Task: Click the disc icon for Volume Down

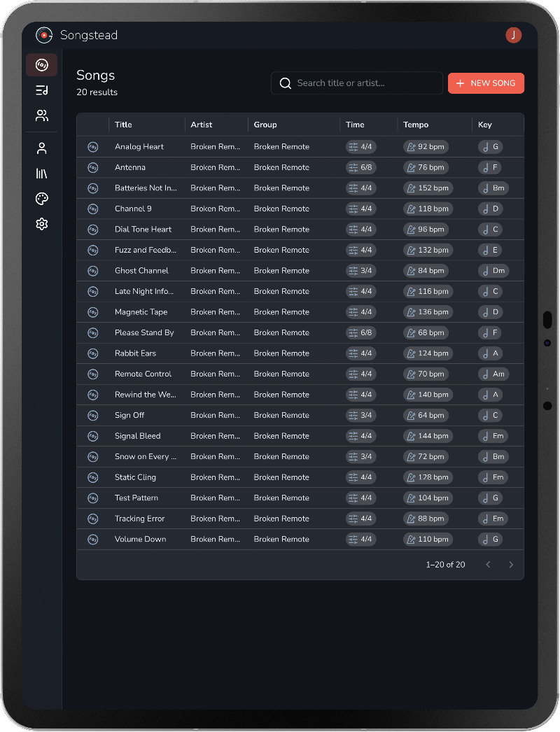Action: click(93, 540)
